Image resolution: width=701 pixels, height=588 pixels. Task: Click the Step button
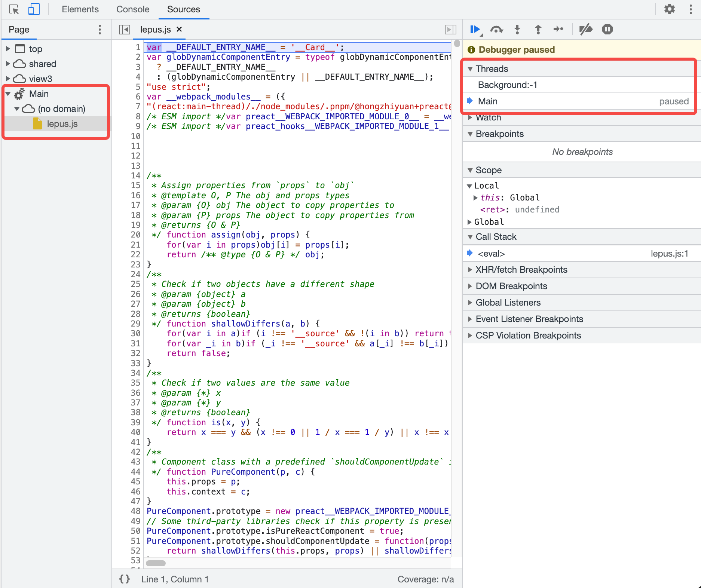click(x=558, y=29)
